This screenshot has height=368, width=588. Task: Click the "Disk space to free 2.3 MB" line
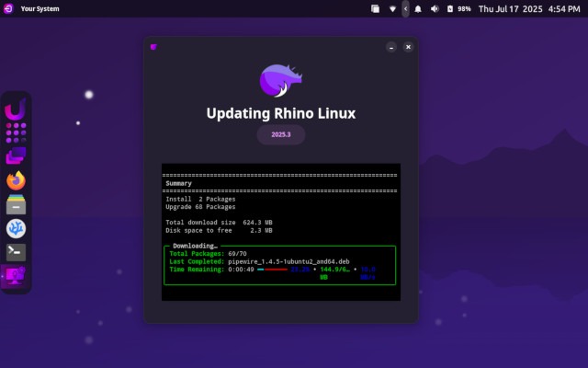click(219, 230)
